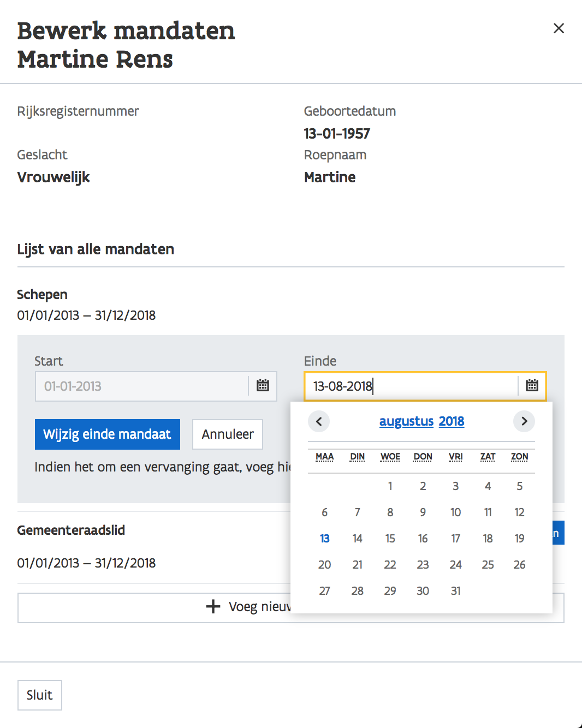Go to next month in calendar
582x728 pixels.
524,421
